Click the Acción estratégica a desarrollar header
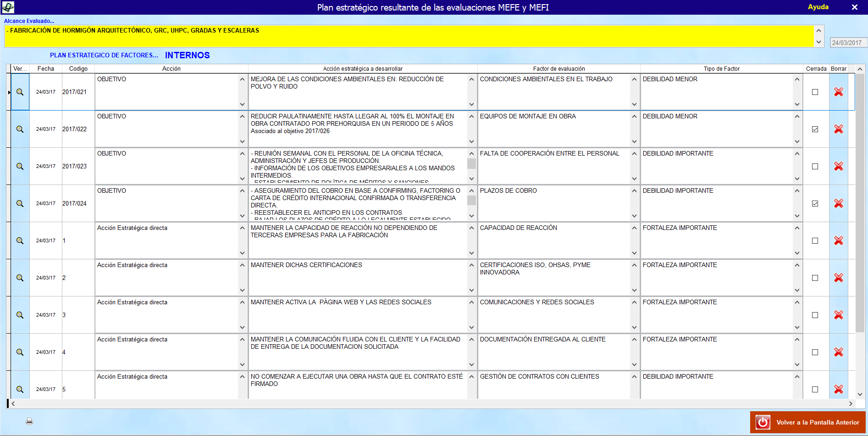The height and width of the screenshot is (436, 868). (x=363, y=68)
